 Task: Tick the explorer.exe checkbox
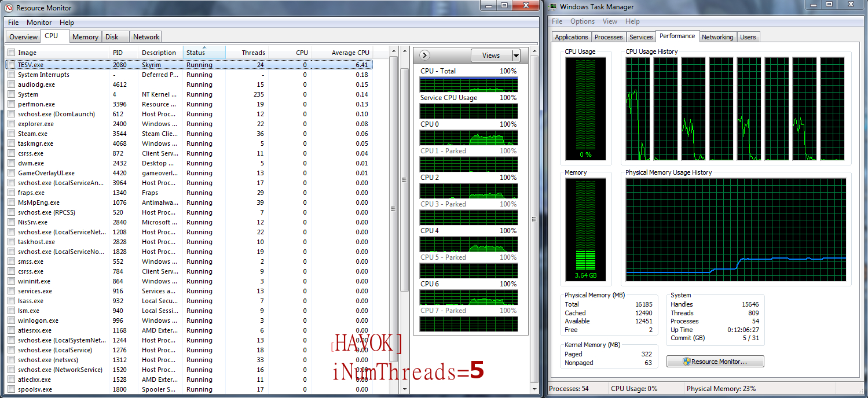pos(11,124)
